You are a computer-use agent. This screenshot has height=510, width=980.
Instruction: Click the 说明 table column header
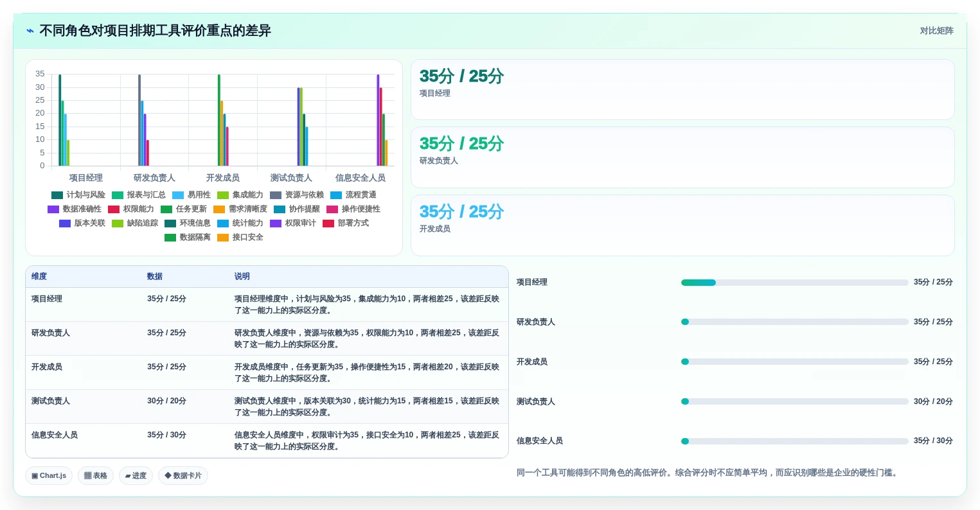[242, 277]
